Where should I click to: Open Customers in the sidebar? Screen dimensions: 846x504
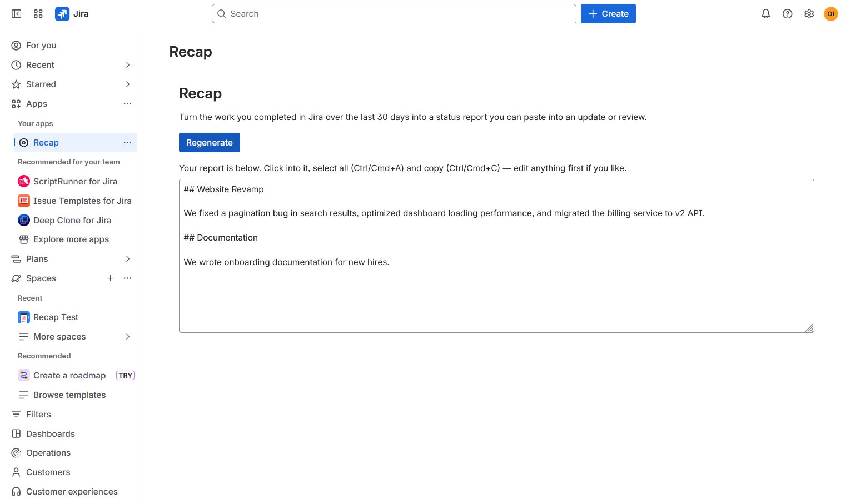click(72, 472)
